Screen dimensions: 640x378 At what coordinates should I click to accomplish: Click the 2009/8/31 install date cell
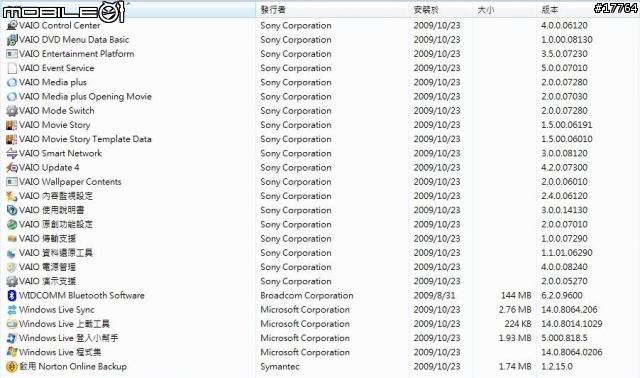[x=434, y=296]
